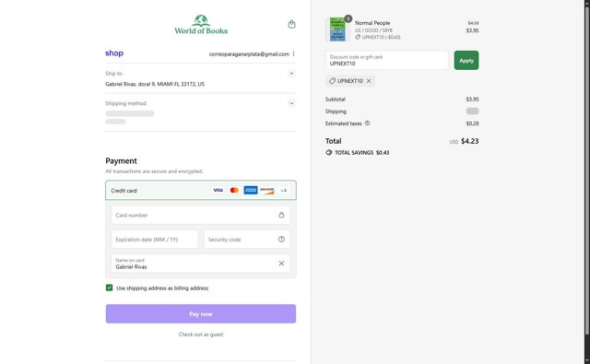
Task: Edit the Name on card field
Action: pyautogui.click(x=201, y=264)
